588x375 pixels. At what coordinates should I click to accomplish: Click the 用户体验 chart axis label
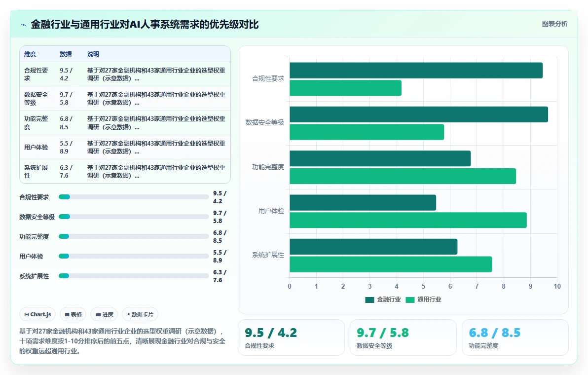[271, 211]
